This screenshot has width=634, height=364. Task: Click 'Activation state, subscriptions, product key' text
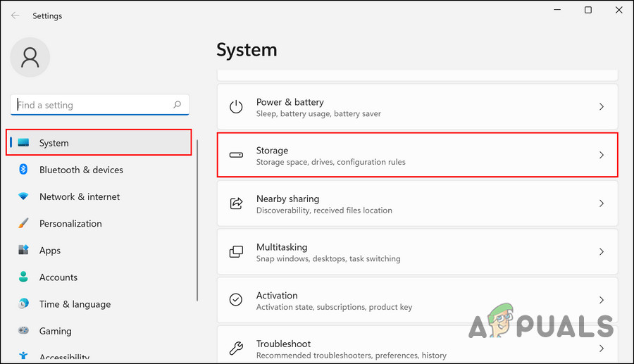(335, 307)
